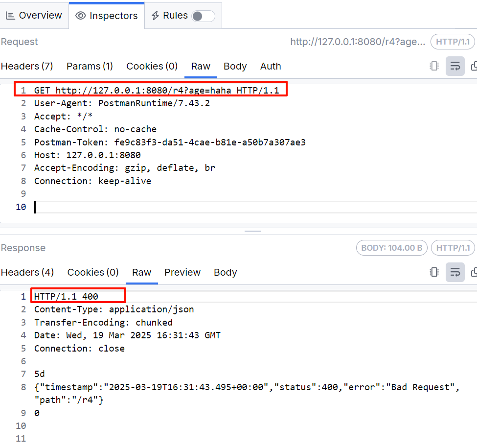This screenshot has height=448, width=477.
Task: Select the request Raw tab
Action: 201,66
